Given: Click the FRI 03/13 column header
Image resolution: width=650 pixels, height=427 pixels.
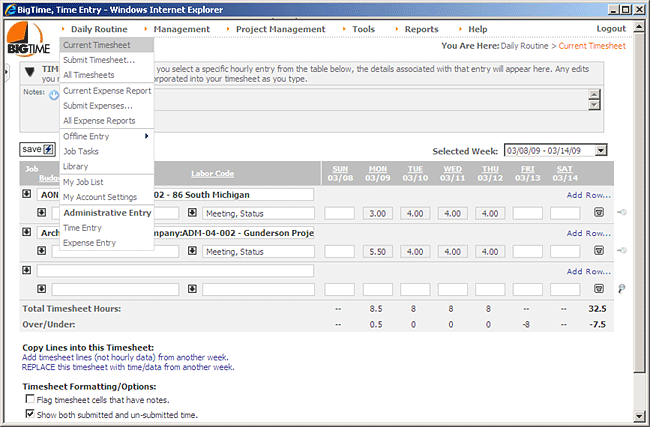Looking at the screenshot, I should (528, 173).
